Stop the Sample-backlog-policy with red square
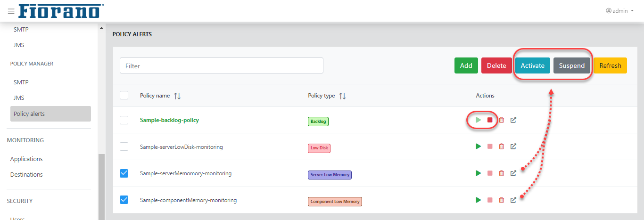The image size is (644, 220). 490,120
